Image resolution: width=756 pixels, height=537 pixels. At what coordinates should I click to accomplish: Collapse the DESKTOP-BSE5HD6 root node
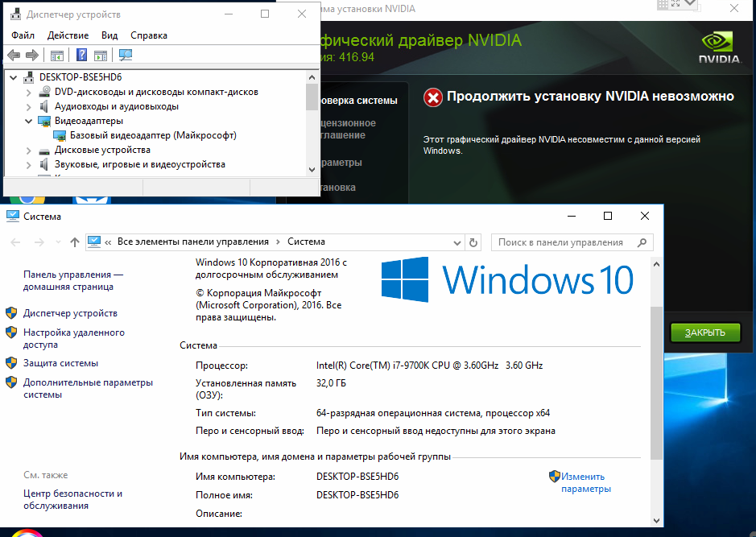tap(13, 77)
